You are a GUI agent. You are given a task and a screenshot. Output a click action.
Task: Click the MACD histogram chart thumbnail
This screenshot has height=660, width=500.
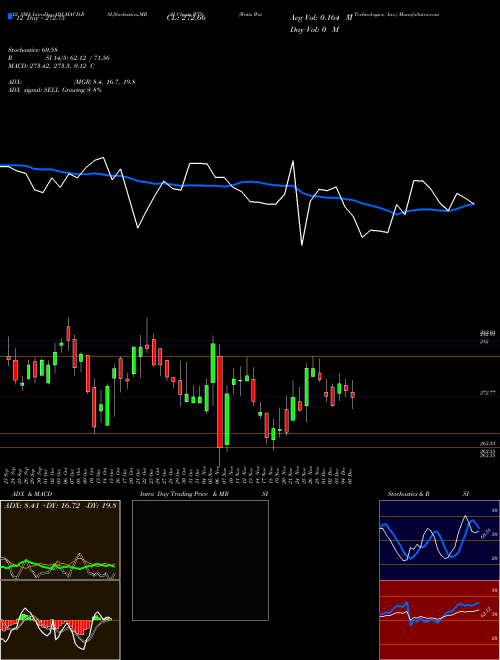(x=60, y=620)
